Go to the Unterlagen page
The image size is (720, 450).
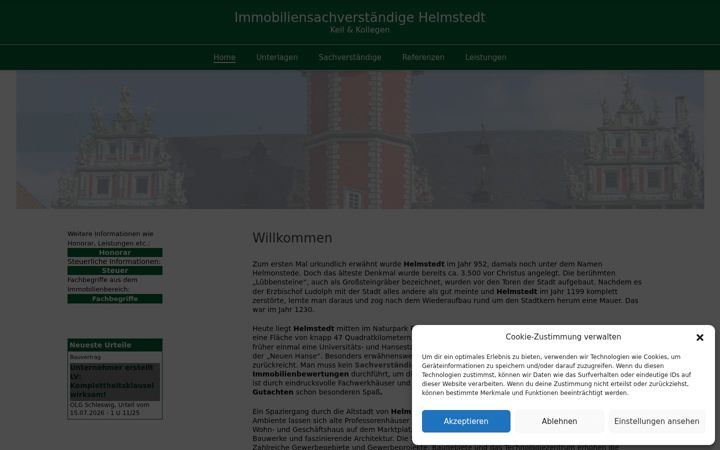tap(277, 57)
